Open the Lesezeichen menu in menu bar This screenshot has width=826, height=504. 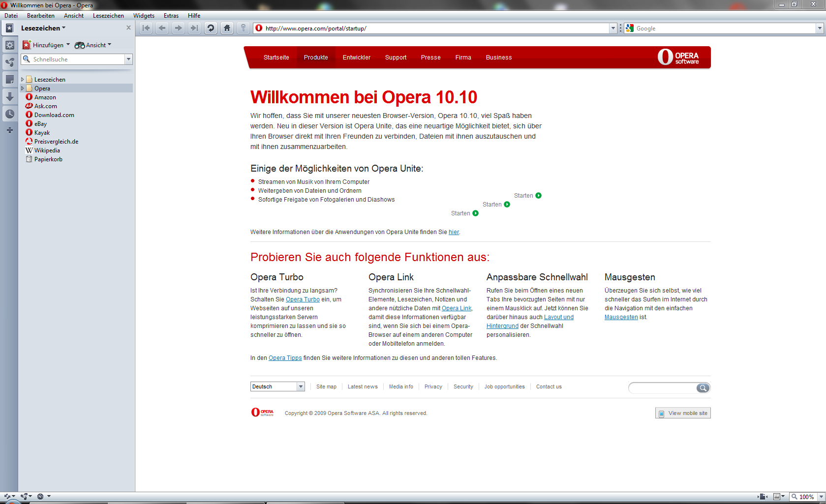[108, 15]
